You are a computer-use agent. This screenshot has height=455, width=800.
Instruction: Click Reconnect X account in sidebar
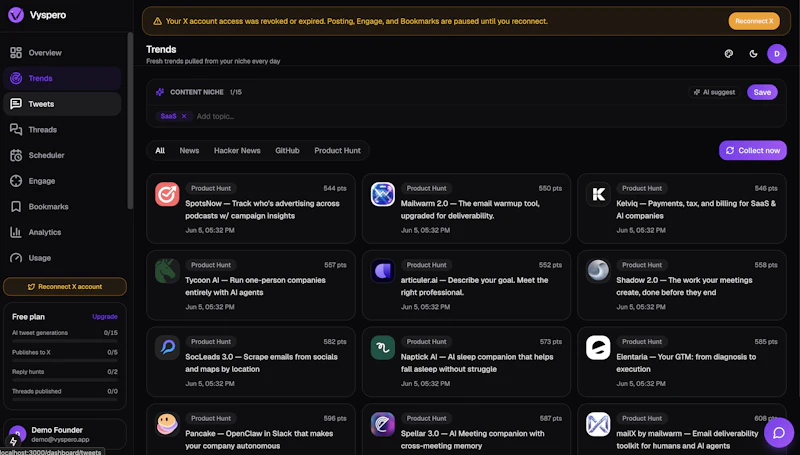pos(65,287)
